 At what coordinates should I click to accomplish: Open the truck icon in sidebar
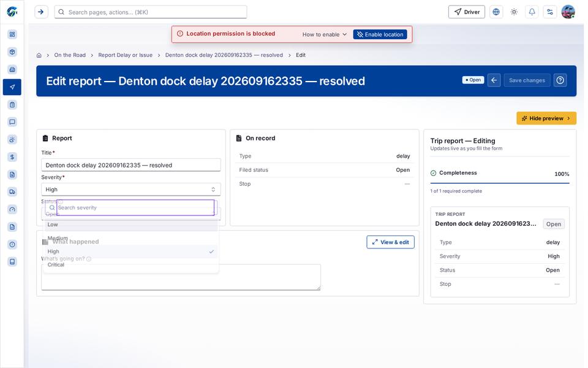(x=12, y=192)
